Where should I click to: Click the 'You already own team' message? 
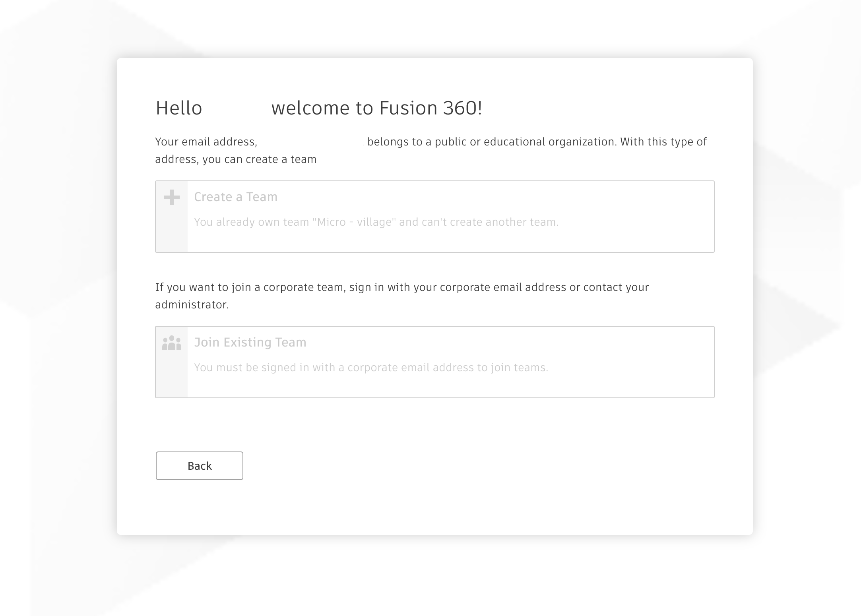[x=251, y=222]
